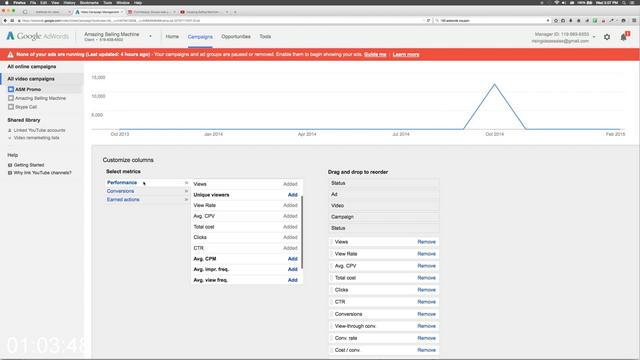Add the Unique viewers metric
The image size is (640, 360).
[292, 195]
